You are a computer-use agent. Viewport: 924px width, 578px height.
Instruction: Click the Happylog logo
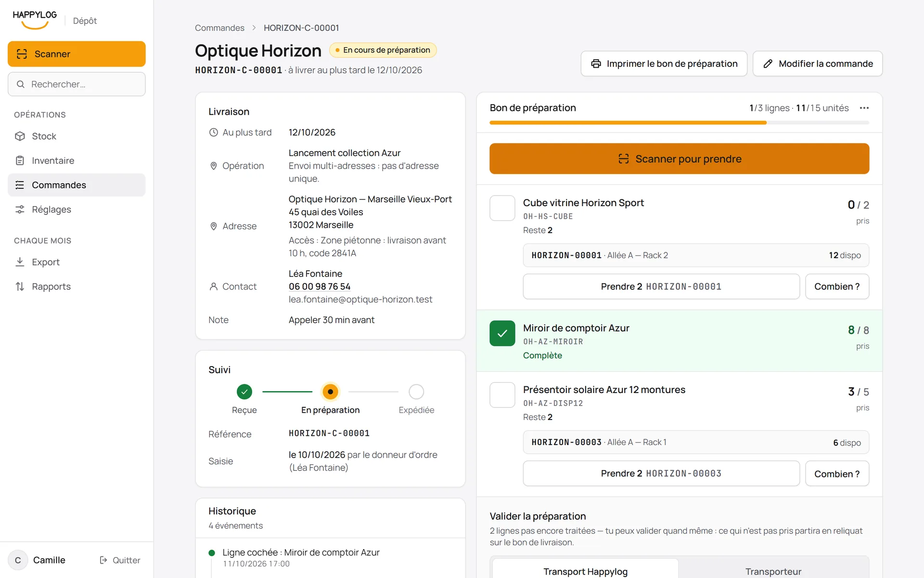35,20
